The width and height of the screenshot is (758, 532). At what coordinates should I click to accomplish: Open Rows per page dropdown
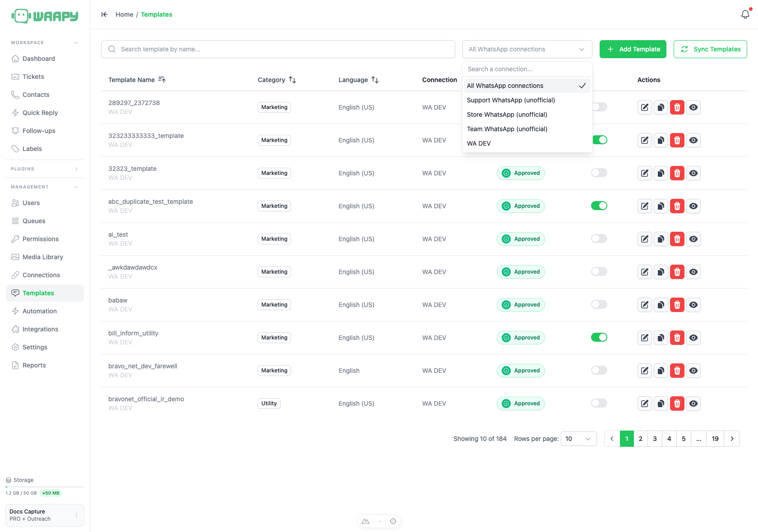[578, 439]
